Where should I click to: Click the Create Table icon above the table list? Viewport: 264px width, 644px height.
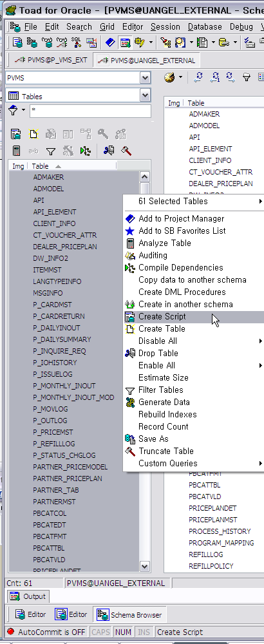[x=33, y=134]
